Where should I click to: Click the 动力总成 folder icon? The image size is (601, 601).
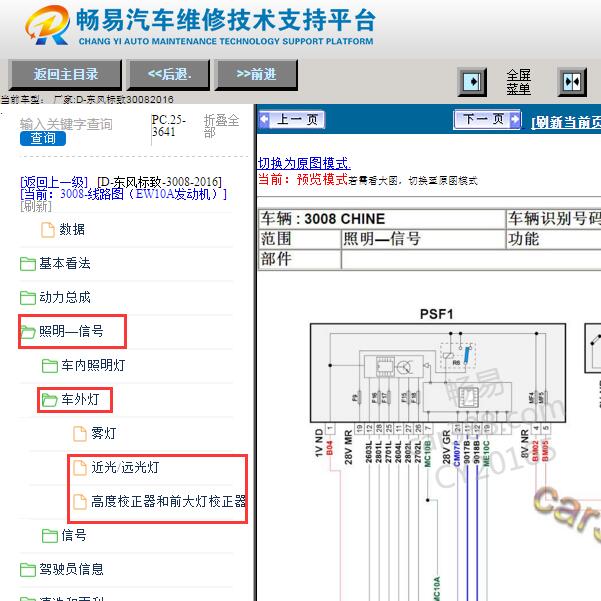click(28, 297)
